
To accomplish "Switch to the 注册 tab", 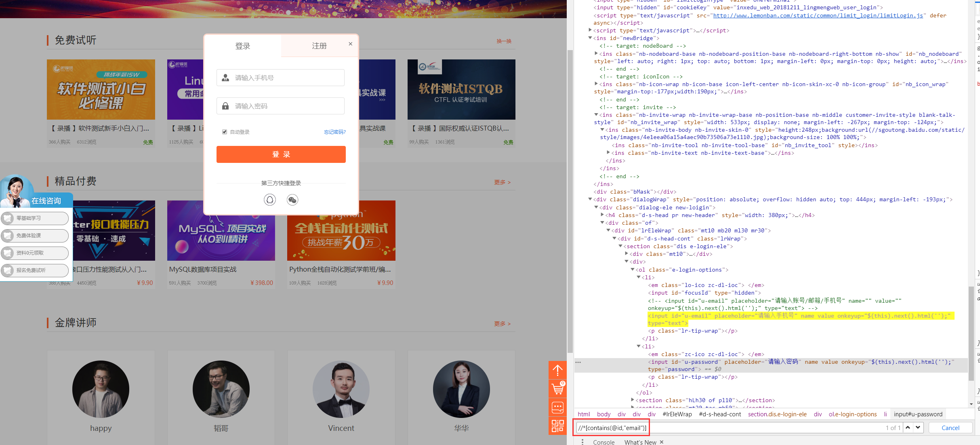I will 319,46.
